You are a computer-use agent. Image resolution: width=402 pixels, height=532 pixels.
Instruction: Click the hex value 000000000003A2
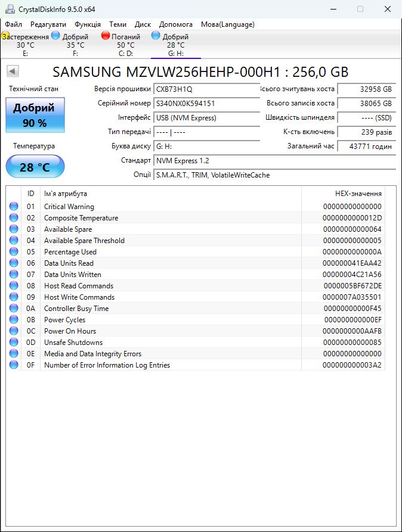coord(352,365)
